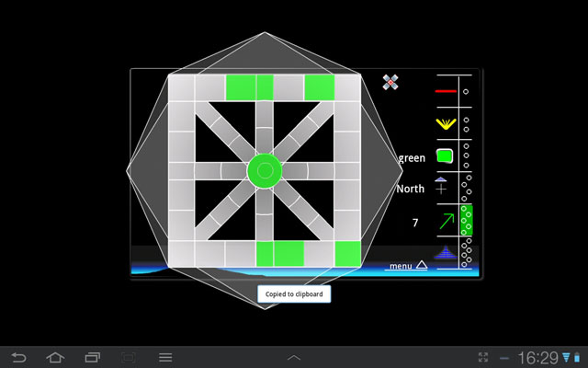Tap the North compass direction icon

click(441, 186)
